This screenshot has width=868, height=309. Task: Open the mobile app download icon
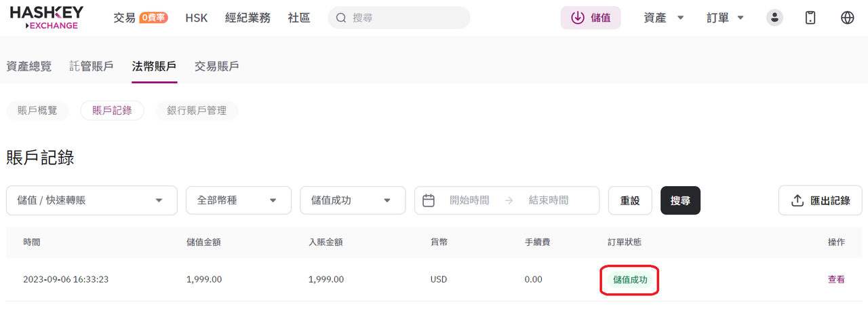(810, 18)
